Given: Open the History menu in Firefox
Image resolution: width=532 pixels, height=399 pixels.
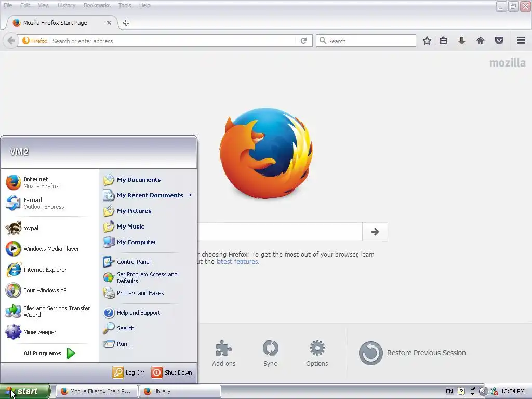Looking at the screenshot, I should [x=66, y=5].
